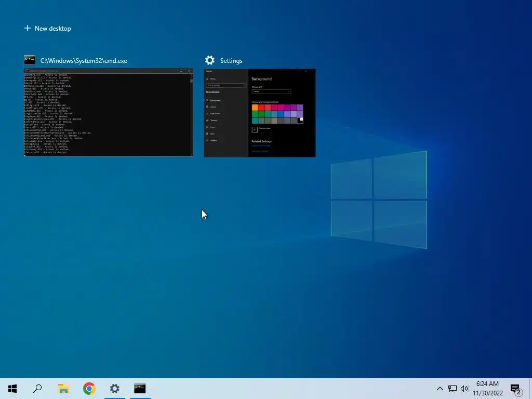Switch to the cmd.exe window thumbnail

click(108, 112)
